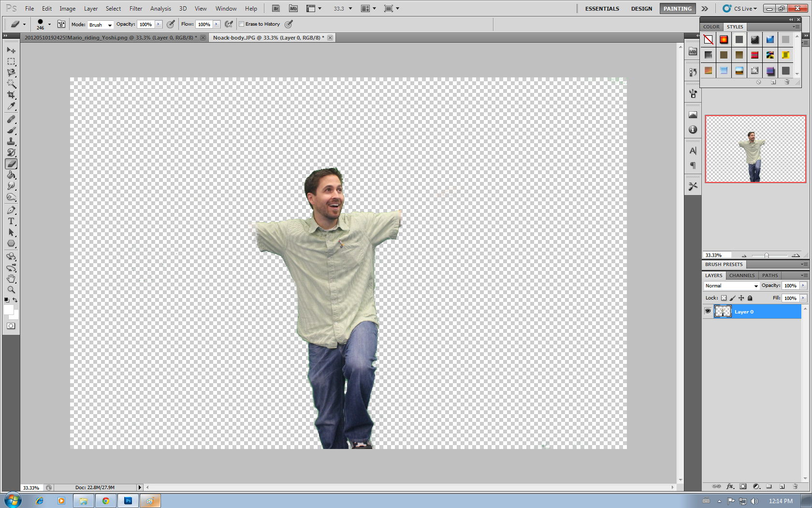Open the Image menu
812x508 pixels.
click(x=67, y=9)
